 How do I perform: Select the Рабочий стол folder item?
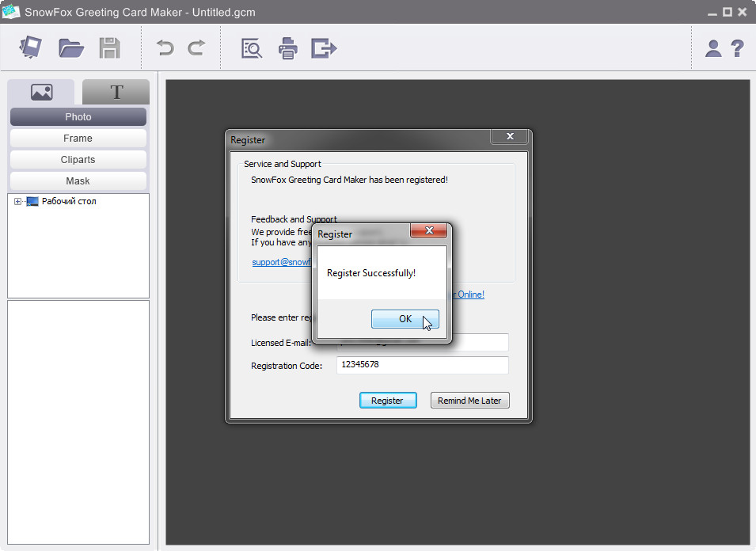click(69, 201)
